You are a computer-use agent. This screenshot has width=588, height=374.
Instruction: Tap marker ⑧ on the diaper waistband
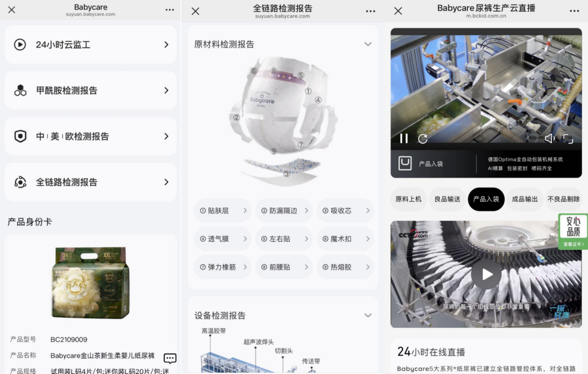point(274,71)
